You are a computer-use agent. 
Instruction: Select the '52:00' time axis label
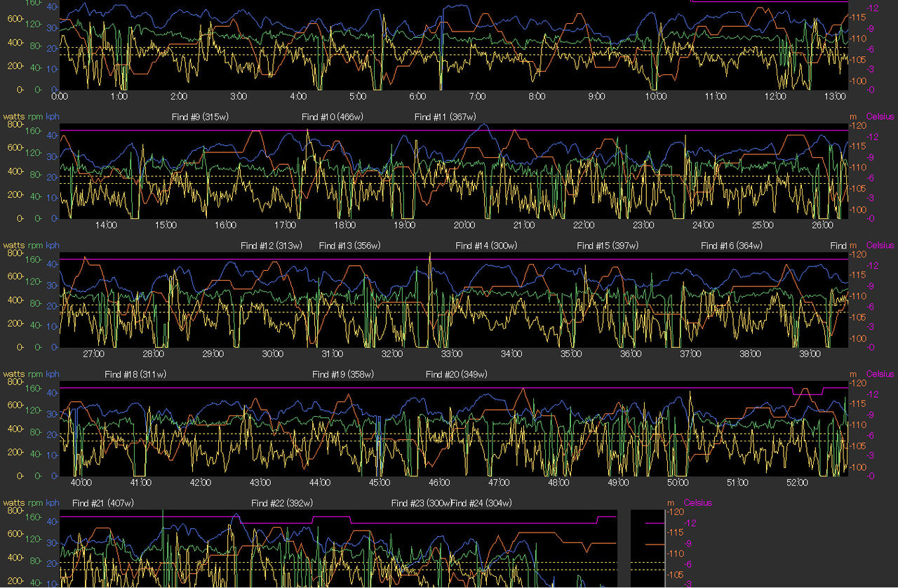pos(798,483)
